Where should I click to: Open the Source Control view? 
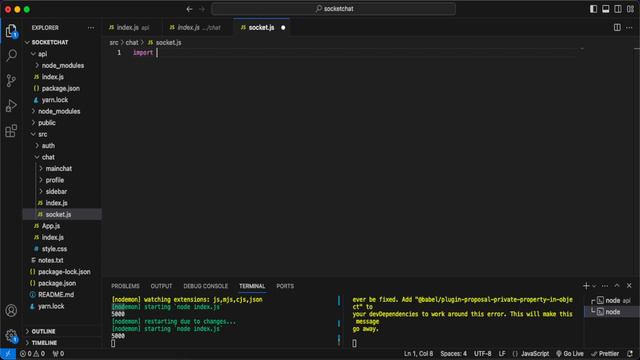[11, 80]
